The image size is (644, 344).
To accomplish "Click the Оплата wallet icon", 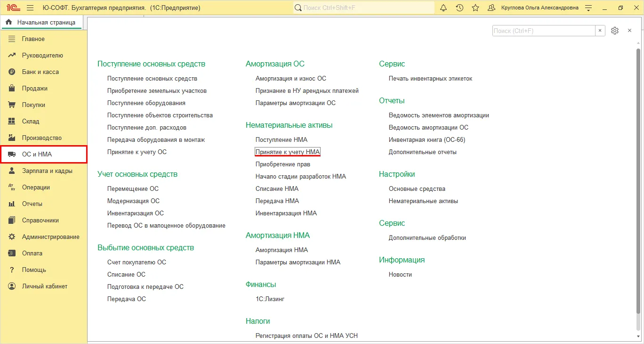I will coord(12,254).
